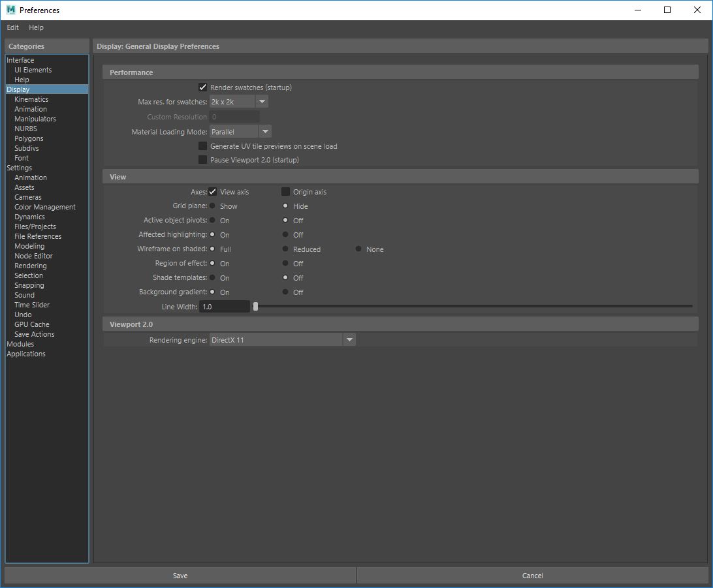Image resolution: width=713 pixels, height=588 pixels.
Task: Enable the Origin axis checkbox
Action: pos(285,191)
